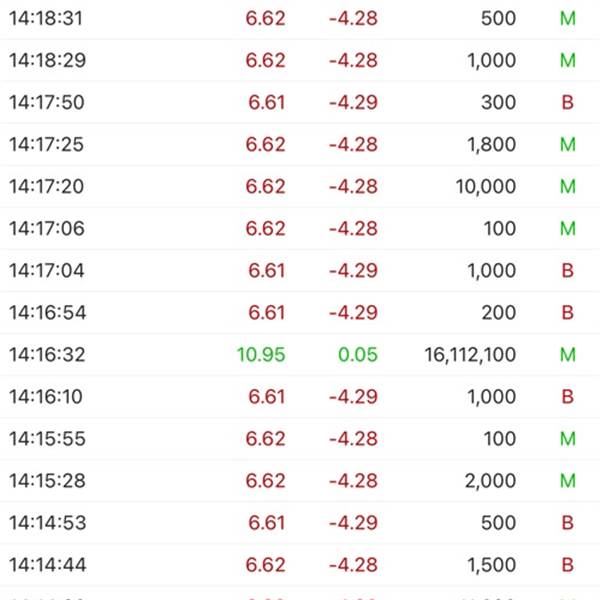Viewport: 600px width, 600px height.
Task: Tap the 6.61 price at 14:17:50
Action: pyautogui.click(x=267, y=103)
